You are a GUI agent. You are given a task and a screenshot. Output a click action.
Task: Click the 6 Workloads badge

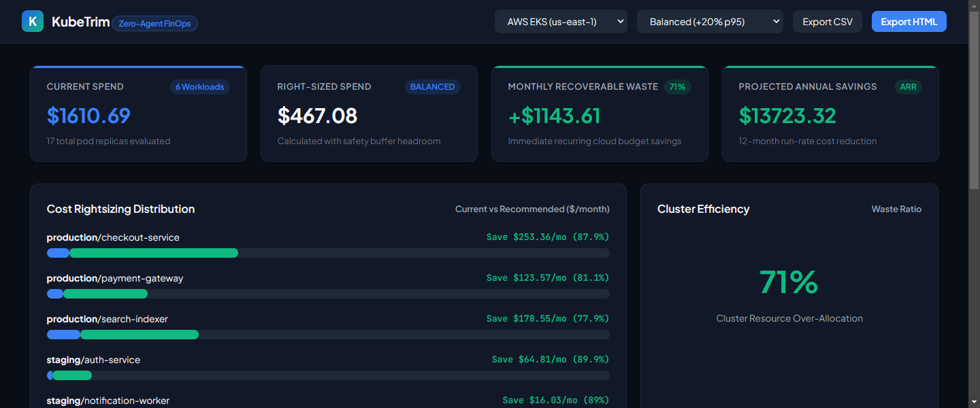200,87
